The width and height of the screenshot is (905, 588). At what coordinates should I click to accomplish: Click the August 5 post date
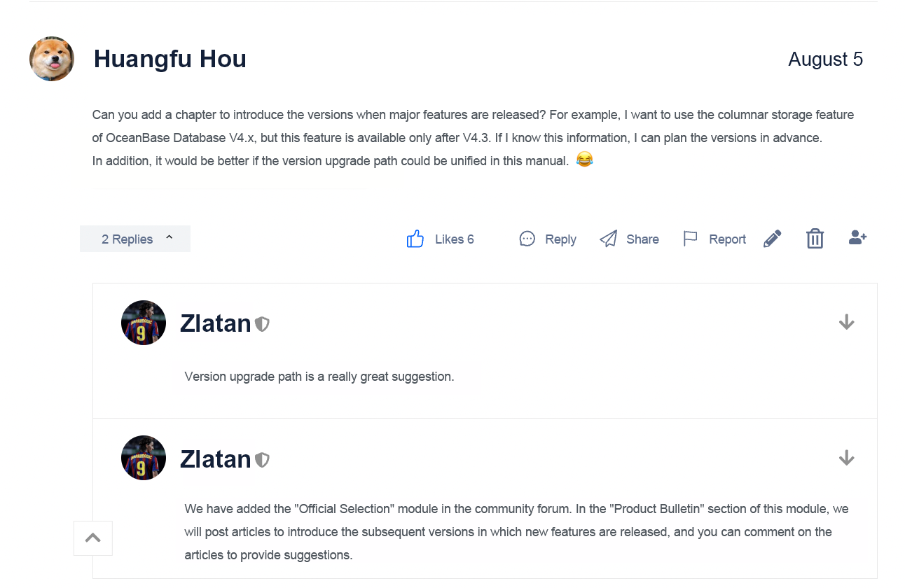pos(826,59)
